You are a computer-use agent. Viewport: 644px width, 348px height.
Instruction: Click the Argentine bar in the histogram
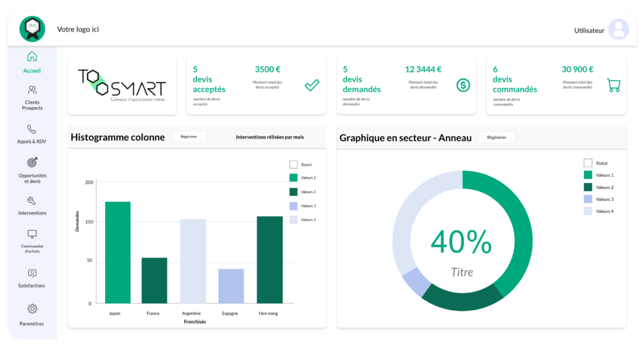[x=193, y=261]
